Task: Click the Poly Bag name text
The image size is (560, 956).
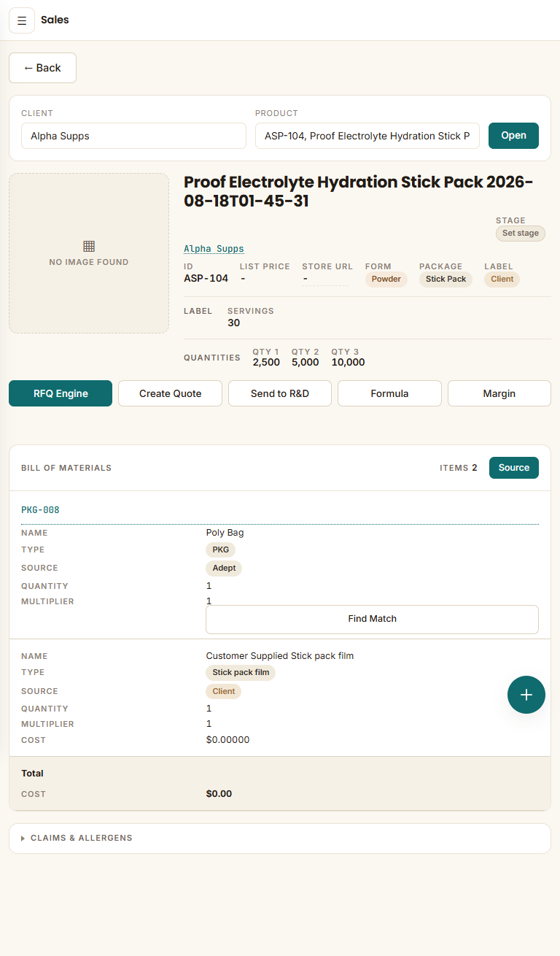Action: (225, 533)
